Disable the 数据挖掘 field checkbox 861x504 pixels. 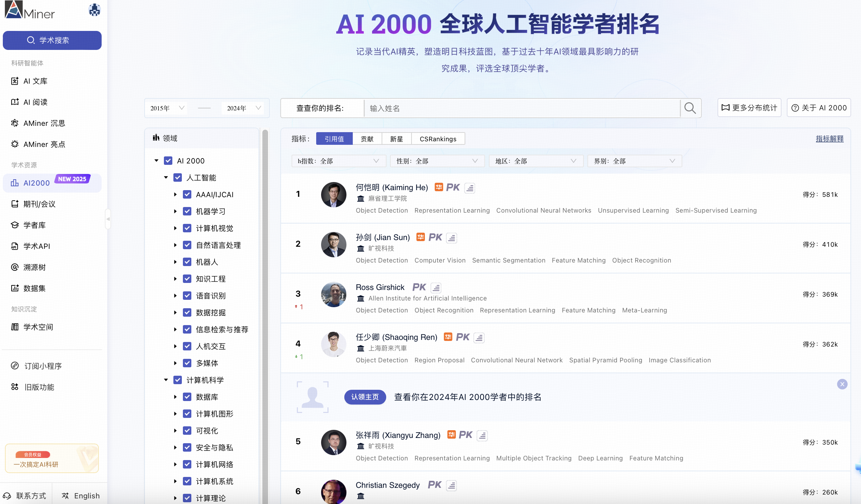(x=187, y=312)
